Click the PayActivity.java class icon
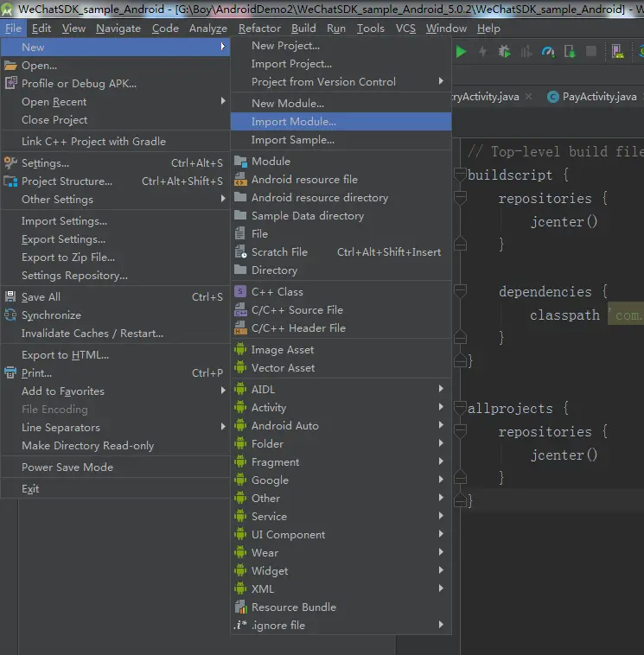 point(553,97)
